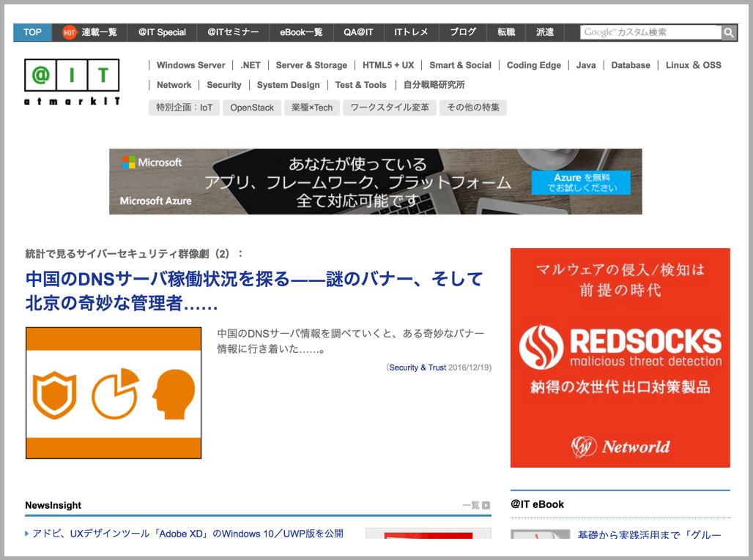Open ブログ menu item

tap(462, 32)
